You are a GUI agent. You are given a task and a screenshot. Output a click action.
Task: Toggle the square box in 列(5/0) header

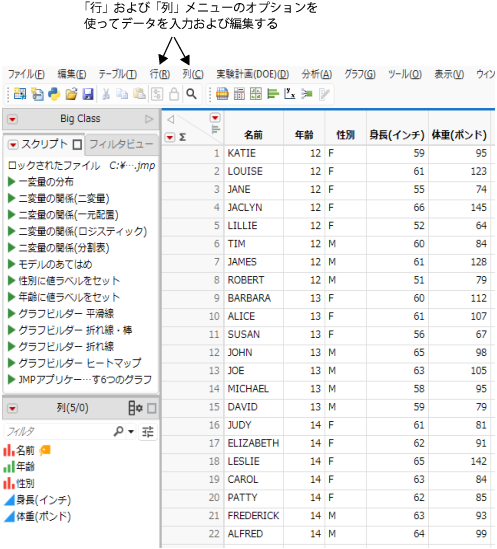(x=152, y=408)
